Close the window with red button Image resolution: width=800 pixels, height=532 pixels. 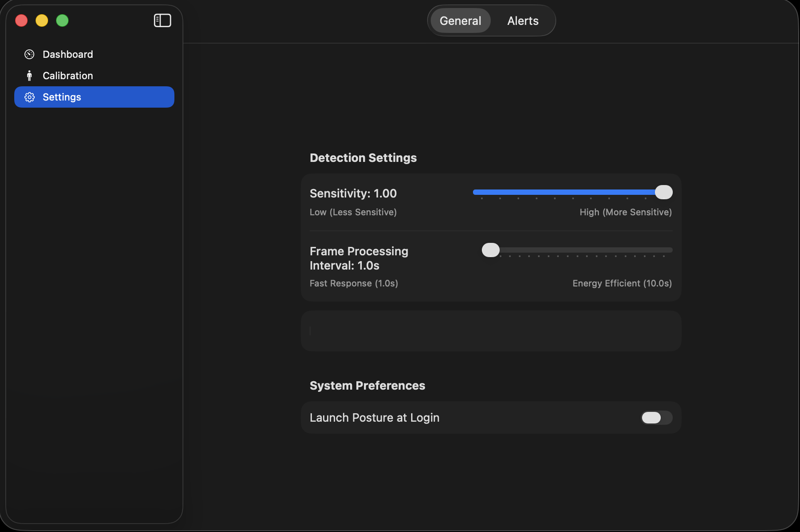(21, 20)
